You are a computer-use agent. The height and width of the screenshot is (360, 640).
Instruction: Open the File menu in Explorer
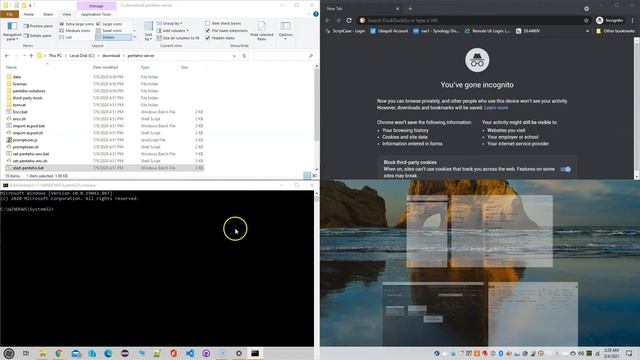[x=9, y=14]
